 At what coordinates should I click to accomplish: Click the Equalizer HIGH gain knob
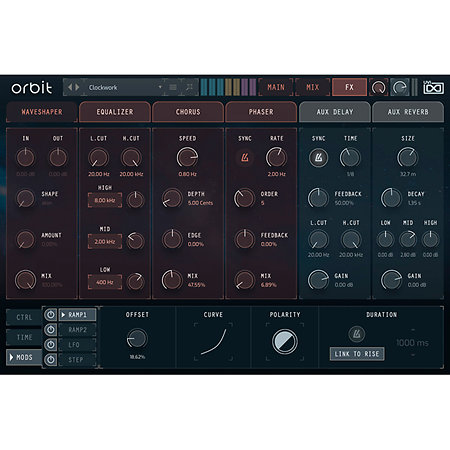pyautogui.click(x=136, y=200)
